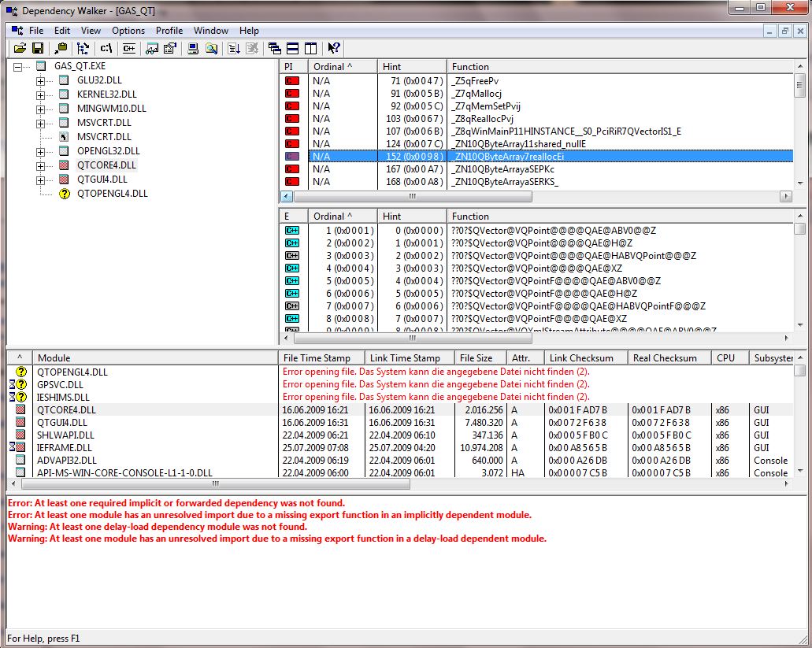Screen dimensions: 812x648
Task: Expand the KERNEL32.DLL tree node
Action: [40, 95]
